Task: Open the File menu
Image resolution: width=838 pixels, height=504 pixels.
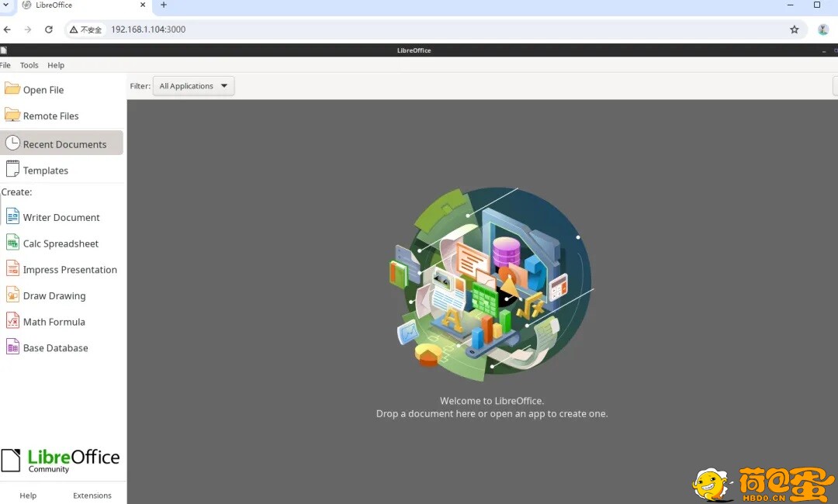Action: pyautogui.click(x=5, y=65)
